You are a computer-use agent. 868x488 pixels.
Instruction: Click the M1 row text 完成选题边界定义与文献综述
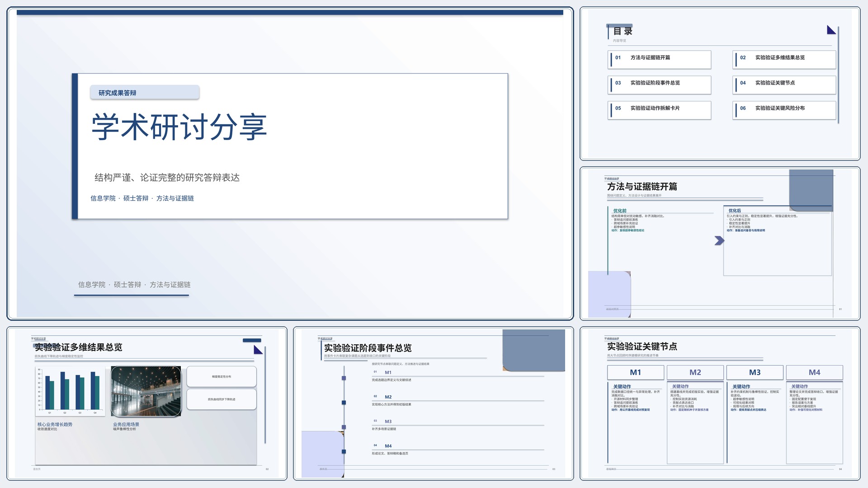click(x=392, y=380)
